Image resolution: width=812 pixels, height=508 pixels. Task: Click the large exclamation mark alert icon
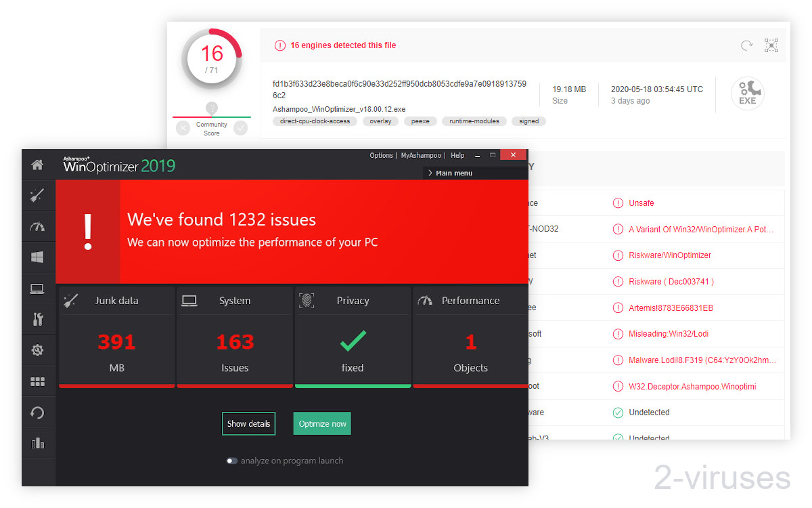[x=87, y=232]
